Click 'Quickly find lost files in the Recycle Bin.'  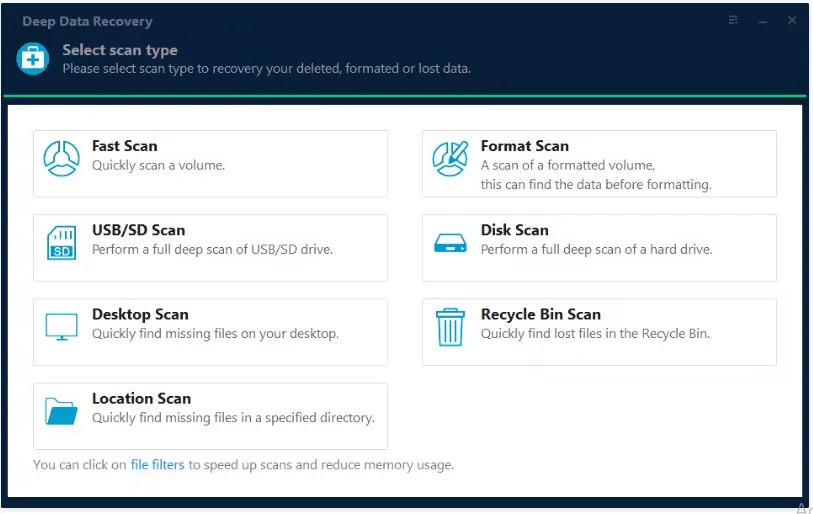(595, 334)
